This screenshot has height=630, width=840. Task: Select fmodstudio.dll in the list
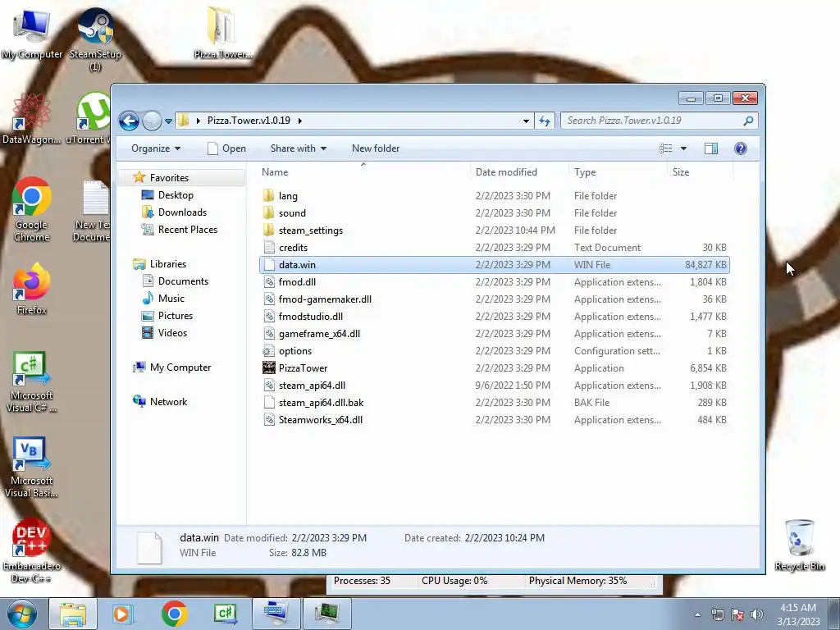pos(494,316)
